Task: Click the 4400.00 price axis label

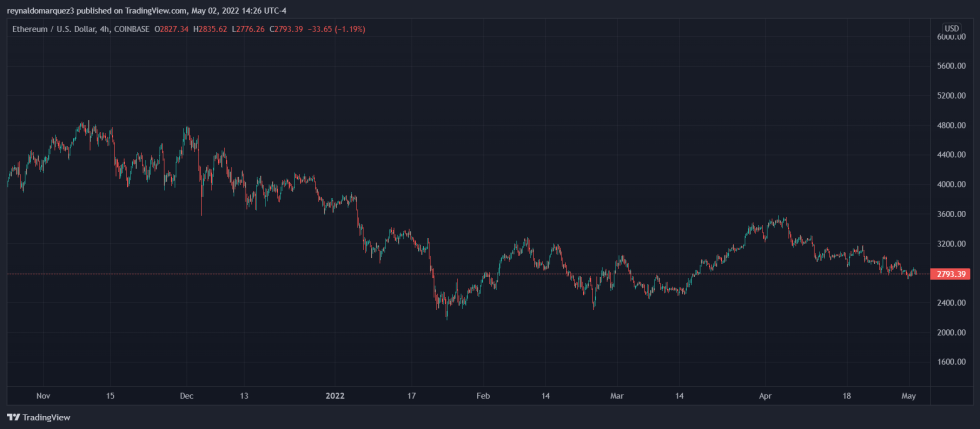Action: pyautogui.click(x=951, y=154)
